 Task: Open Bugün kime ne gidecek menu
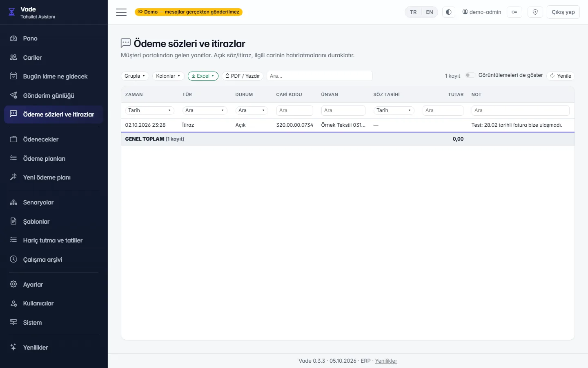(x=53, y=76)
